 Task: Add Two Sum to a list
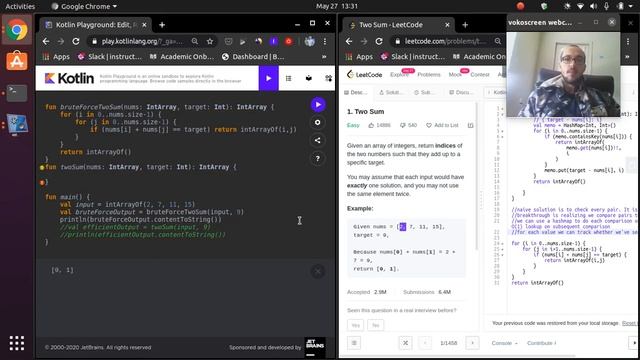pyautogui.click(x=442, y=125)
